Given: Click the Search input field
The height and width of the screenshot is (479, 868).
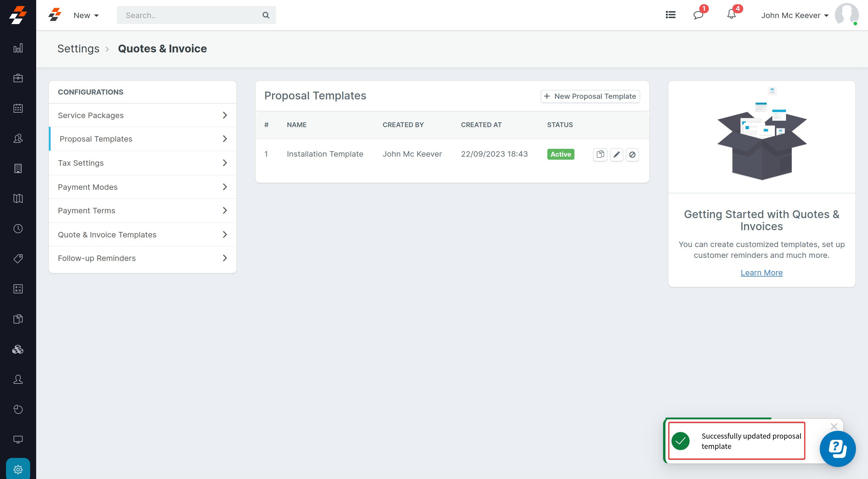Looking at the screenshot, I should click(x=190, y=15).
